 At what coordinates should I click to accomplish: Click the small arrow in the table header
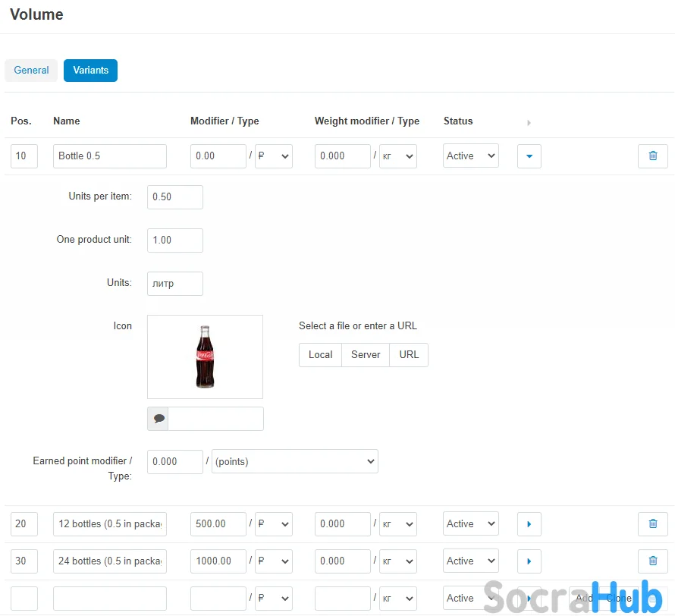point(529,122)
